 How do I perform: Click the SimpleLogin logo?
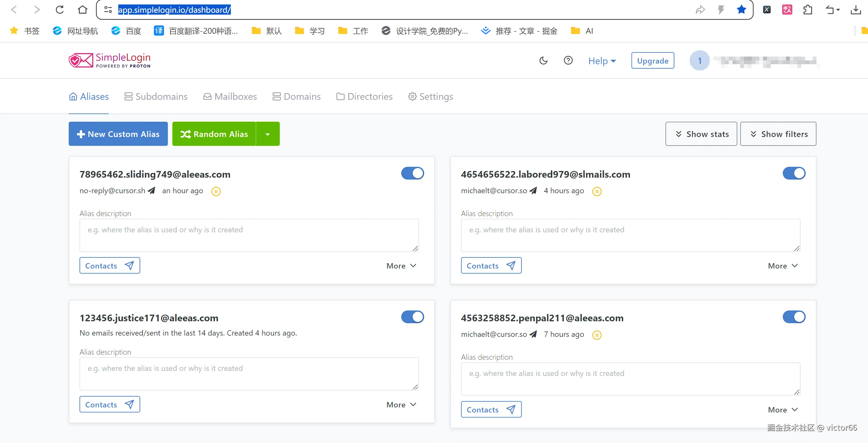pyautogui.click(x=109, y=61)
